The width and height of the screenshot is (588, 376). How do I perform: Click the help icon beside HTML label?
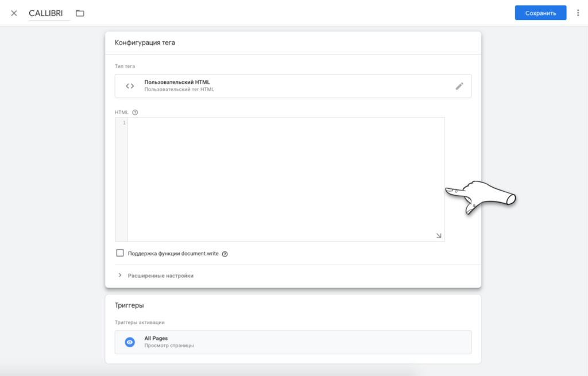tap(135, 113)
